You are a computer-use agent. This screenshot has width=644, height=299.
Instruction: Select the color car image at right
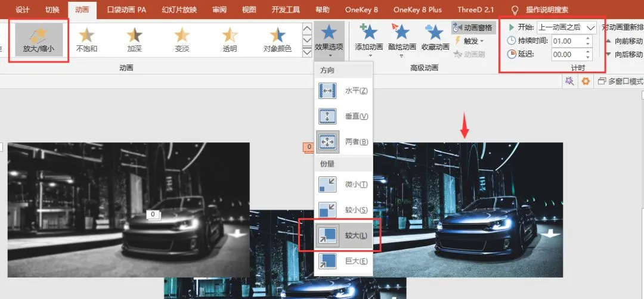pyautogui.click(x=468, y=210)
